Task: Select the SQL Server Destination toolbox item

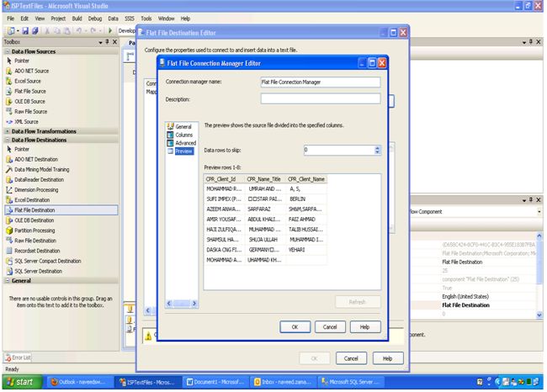Action: (x=38, y=271)
